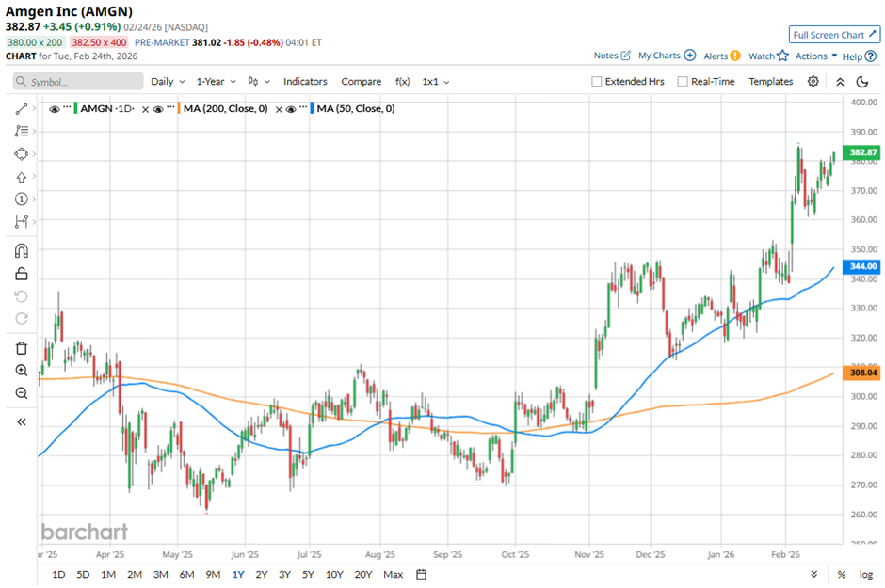885x588 pixels.
Task: Activate the magnet snap tool
Action: 22,250
